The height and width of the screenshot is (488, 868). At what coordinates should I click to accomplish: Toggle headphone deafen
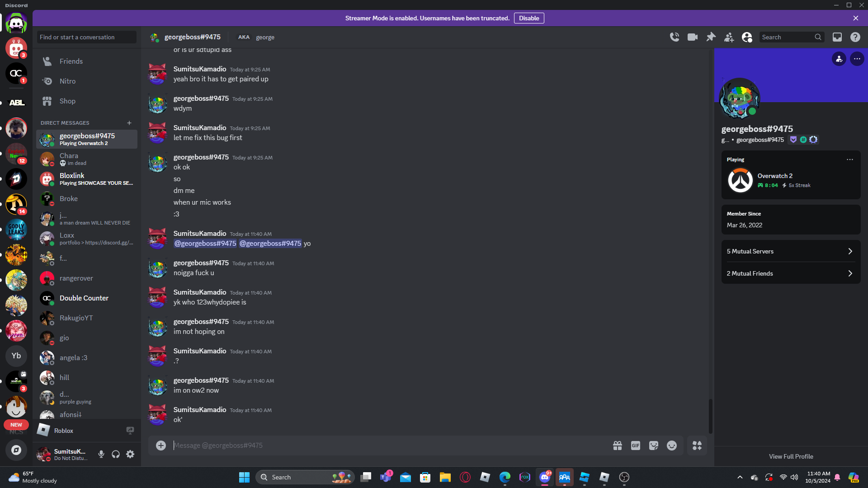pyautogui.click(x=116, y=454)
